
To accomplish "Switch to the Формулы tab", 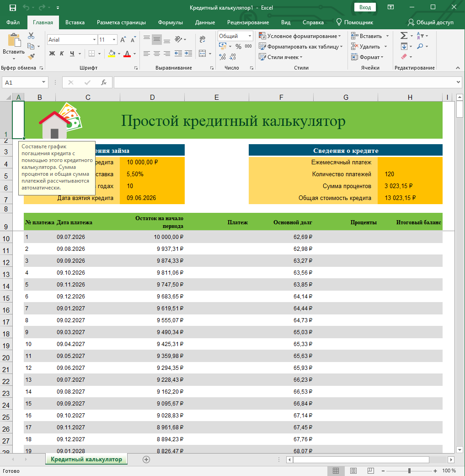I will [x=171, y=22].
